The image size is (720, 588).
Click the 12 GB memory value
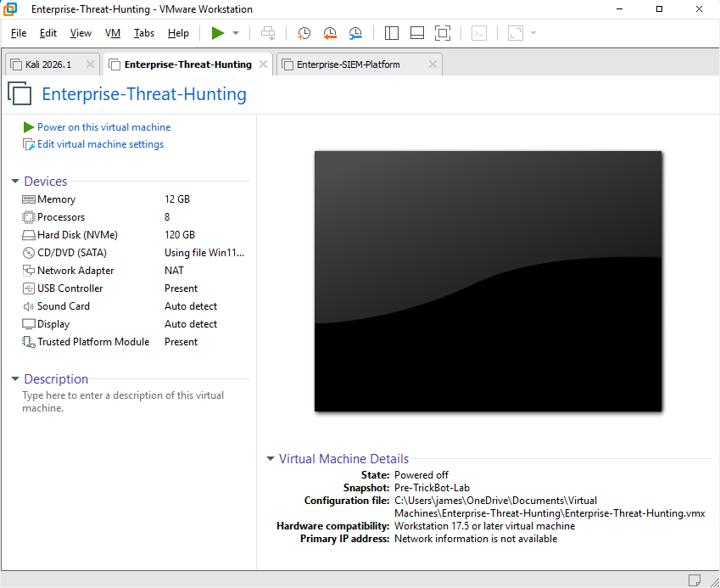click(177, 199)
